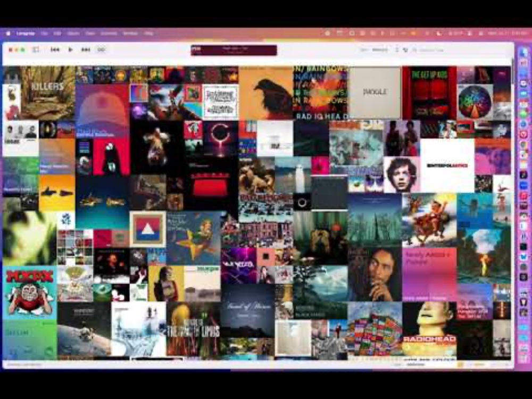The image size is (532, 399).
Task: Open the Longplay app menu
Action: [x=26, y=33]
